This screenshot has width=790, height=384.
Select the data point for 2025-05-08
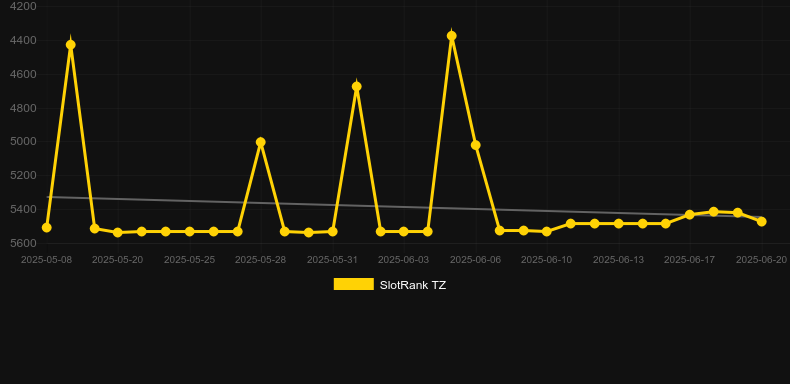click(x=46, y=228)
